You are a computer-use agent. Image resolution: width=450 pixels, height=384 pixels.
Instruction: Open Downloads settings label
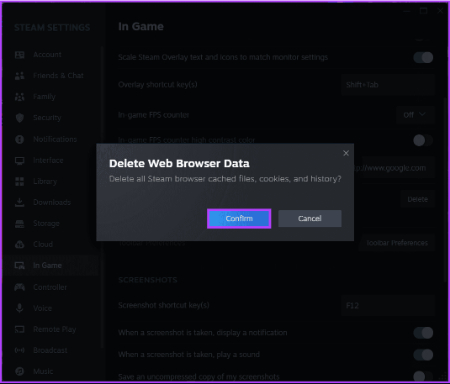tap(52, 202)
